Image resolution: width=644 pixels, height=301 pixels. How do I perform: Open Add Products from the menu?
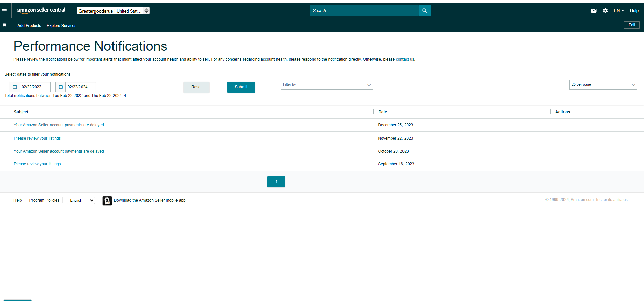pyautogui.click(x=29, y=26)
